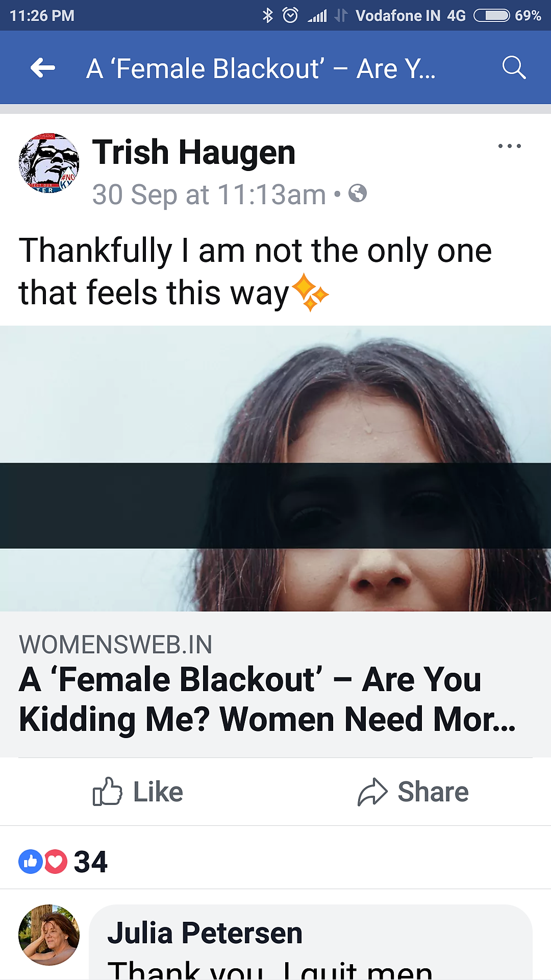Share the post using Share button
This screenshot has width=551, height=980.
click(413, 792)
